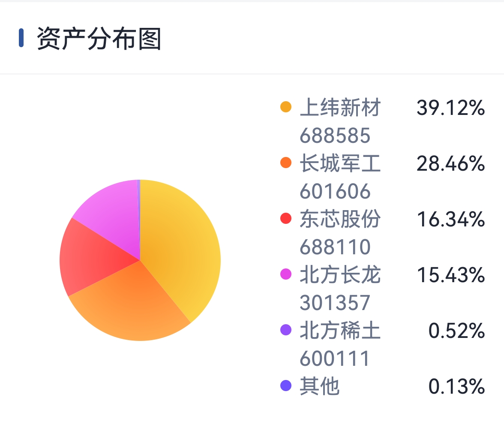This screenshot has width=504, height=446.
Task: Click the 资产分布图 section title
Action: [x=99, y=39]
